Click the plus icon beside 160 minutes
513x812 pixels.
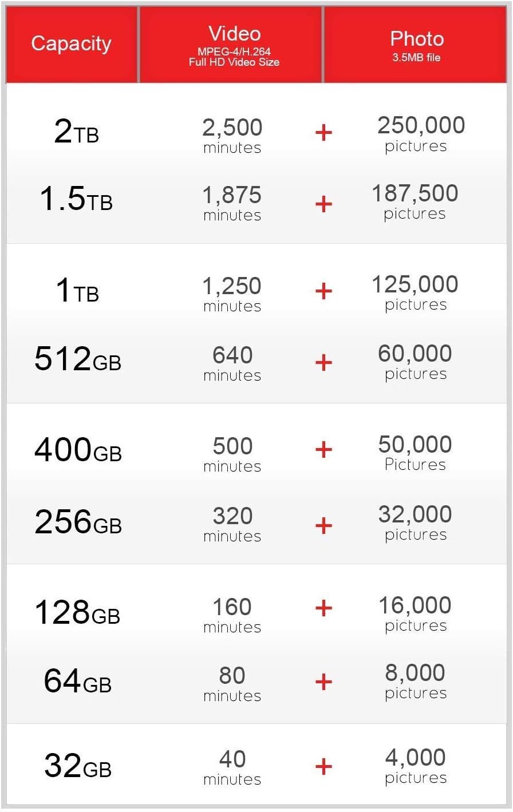323,608
